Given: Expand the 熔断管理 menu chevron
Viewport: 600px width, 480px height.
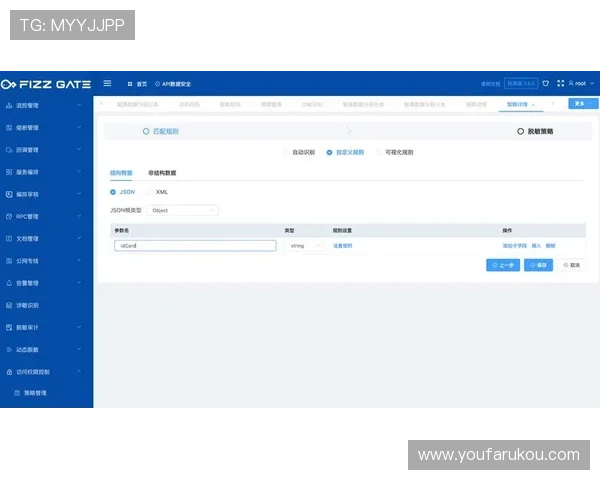Looking at the screenshot, I should coord(79,127).
